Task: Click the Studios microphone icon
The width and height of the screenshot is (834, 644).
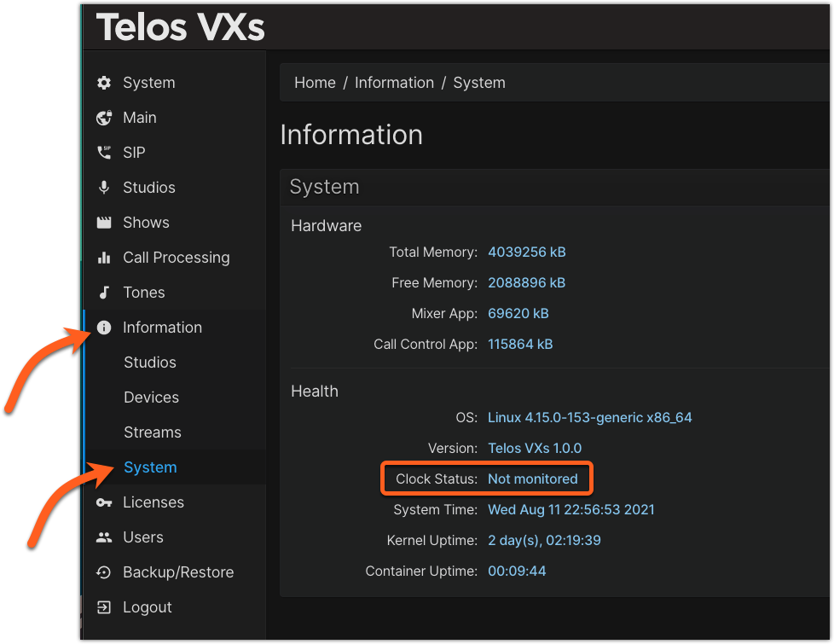Action: coord(104,188)
